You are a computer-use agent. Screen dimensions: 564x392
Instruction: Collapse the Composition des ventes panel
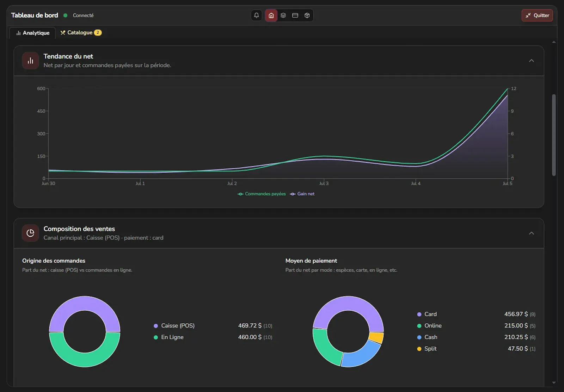coord(531,233)
